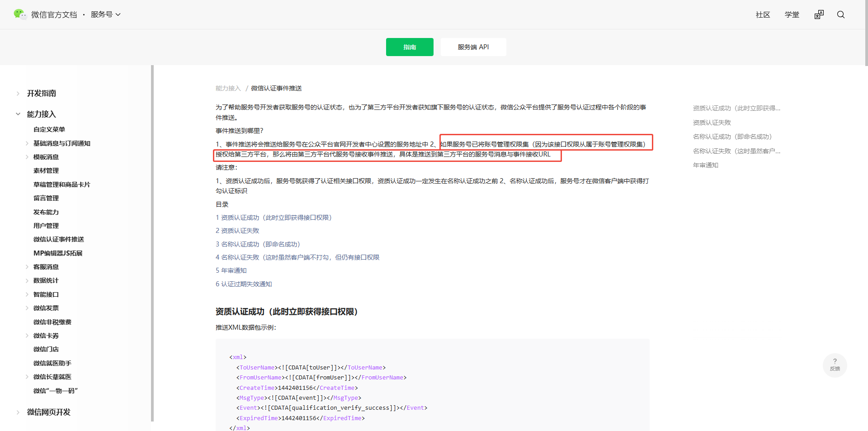Open the 反馈 feedback help button
The height and width of the screenshot is (431, 868).
835,365
